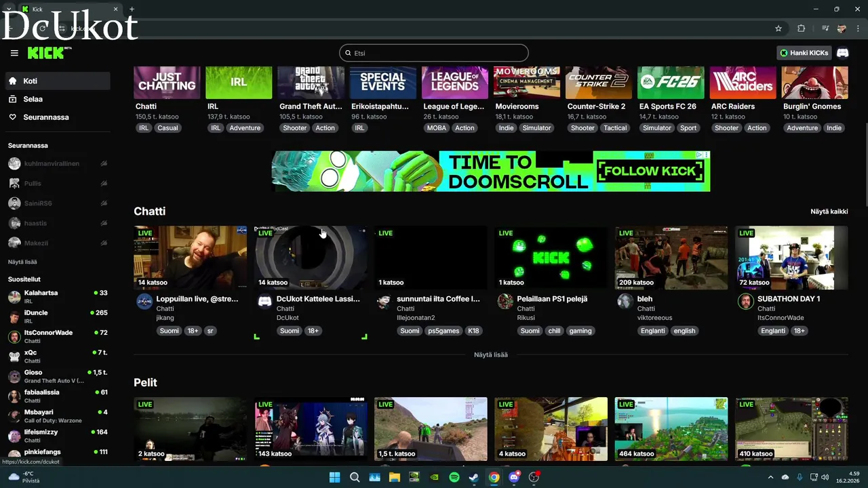Click ItsConnorWade avatar in sidebar
Screen dimensions: 868x488
[x=14, y=337]
